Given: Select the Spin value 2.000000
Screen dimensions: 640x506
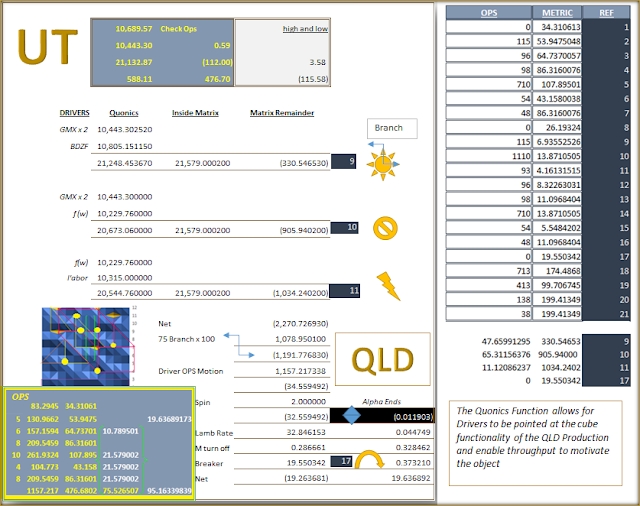Looking at the screenshot, I should pos(308,402).
